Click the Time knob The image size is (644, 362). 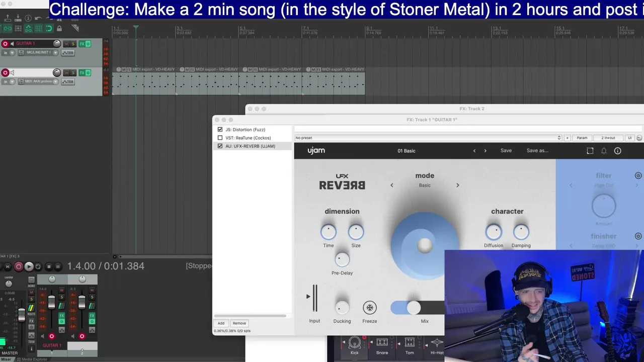[x=329, y=232]
